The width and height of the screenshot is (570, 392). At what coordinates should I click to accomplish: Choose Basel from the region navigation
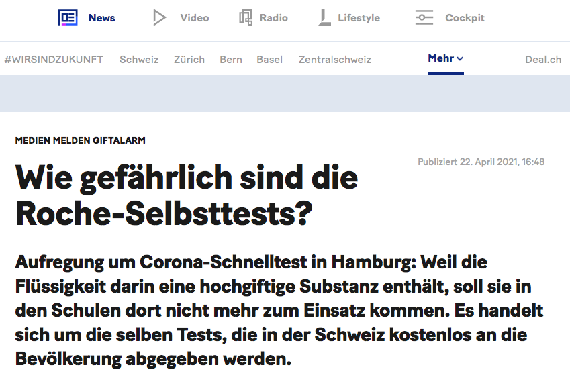click(x=269, y=59)
